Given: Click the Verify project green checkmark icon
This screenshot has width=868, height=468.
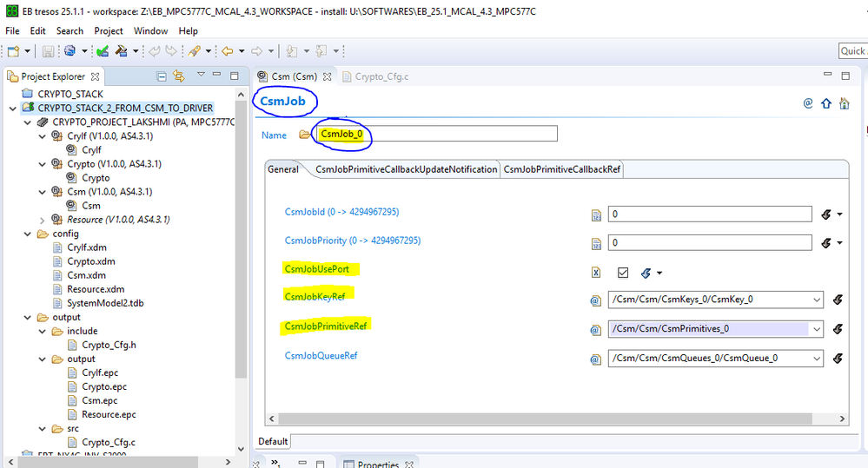Looking at the screenshot, I should tap(103, 51).
